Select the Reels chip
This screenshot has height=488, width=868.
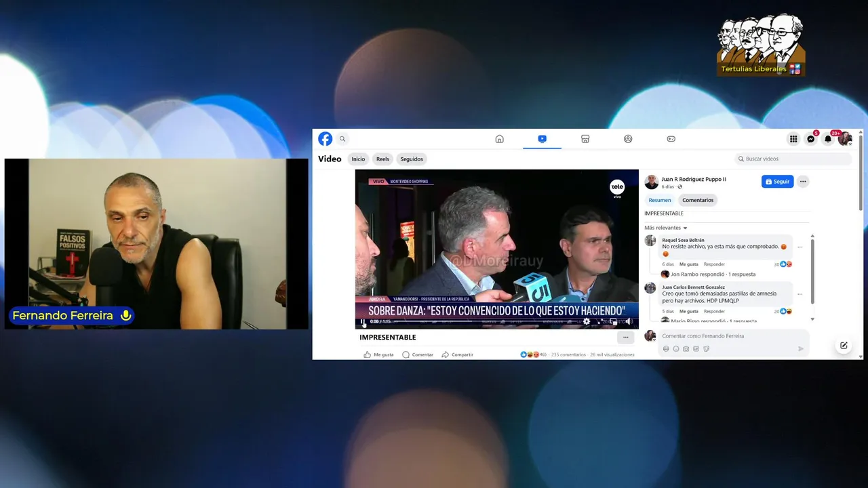pos(382,159)
